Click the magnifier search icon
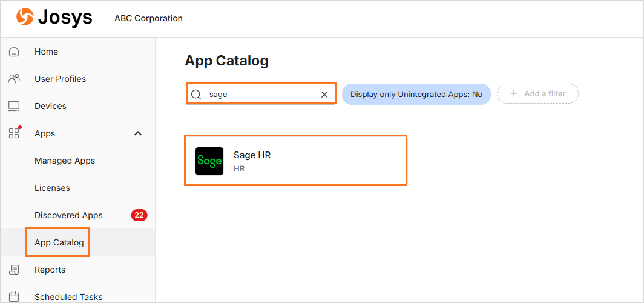This screenshot has height=303, width=644. [196, 94]
